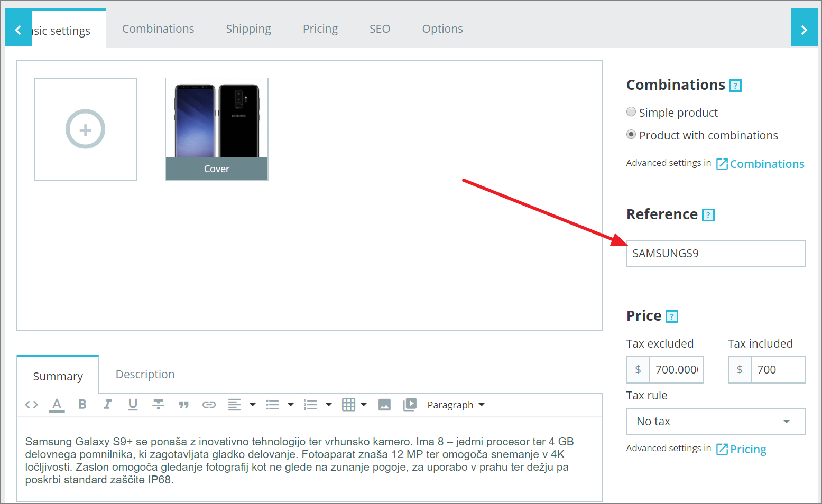This screenshot has height=504, width=822.
Task: Expand the numbered list dropdown arrow
Action: pos(329,405)
